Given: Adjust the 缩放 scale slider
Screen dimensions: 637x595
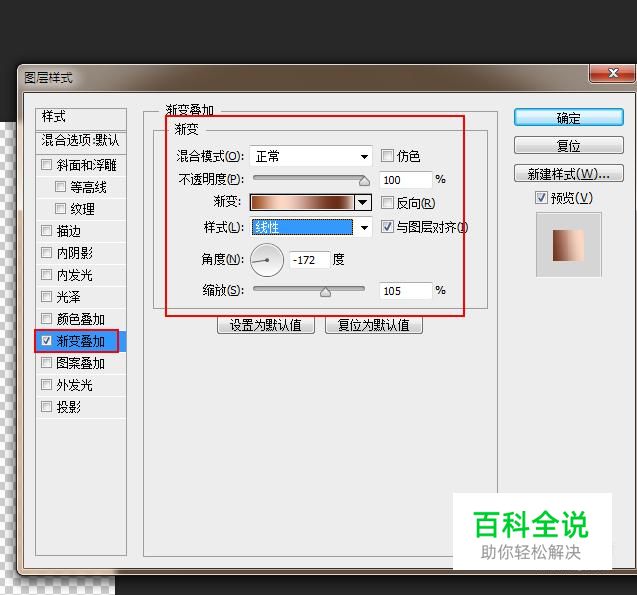Looking at the screenshot, I should click(x=325, y=292).
